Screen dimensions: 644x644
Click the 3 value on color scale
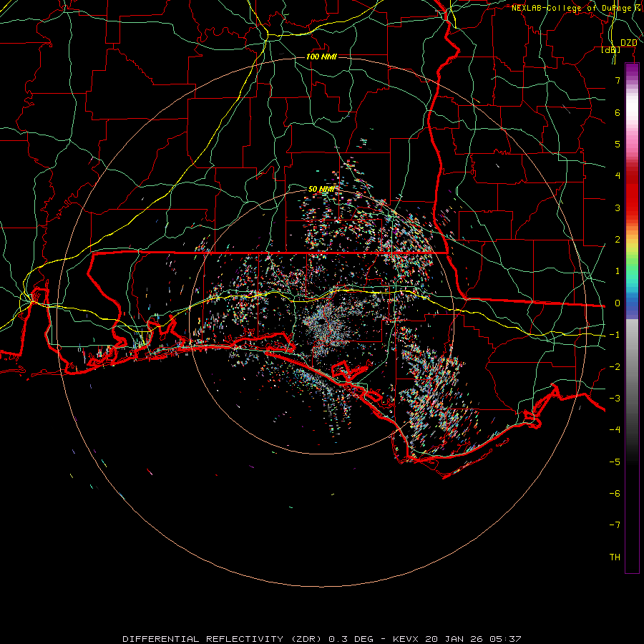coord(618,208)
